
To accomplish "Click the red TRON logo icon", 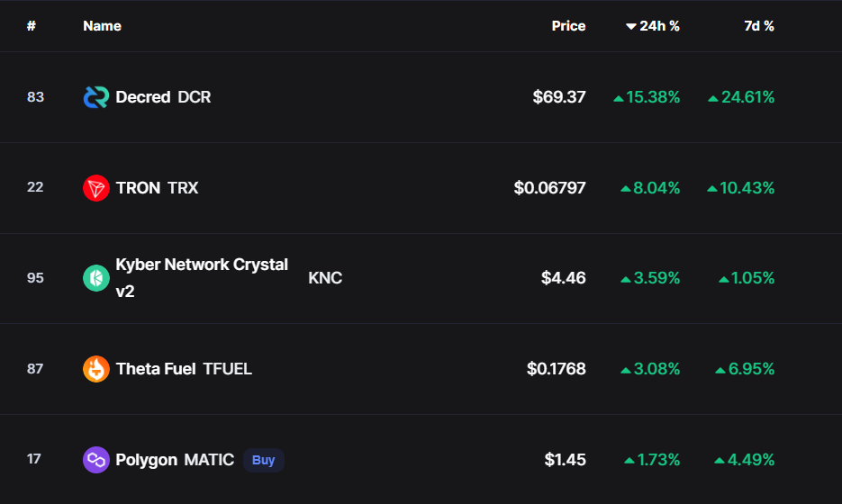I will [95, 188].
